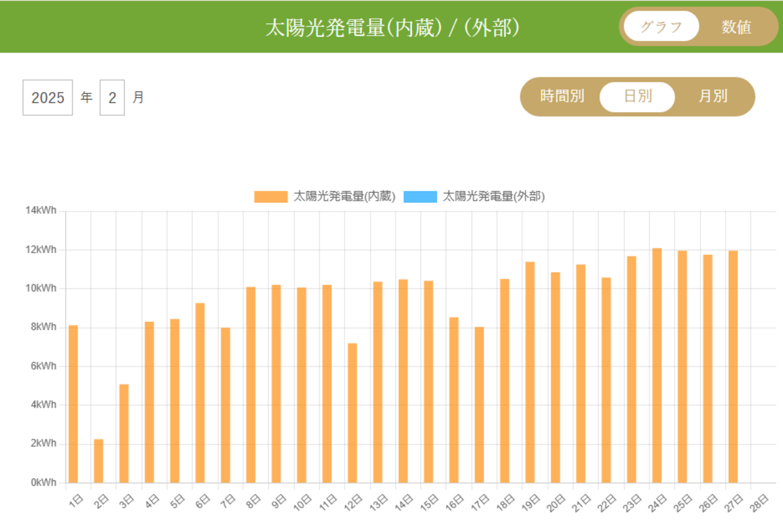
Task: Select the 月別 tab
Action: click(x=713, y=96)
